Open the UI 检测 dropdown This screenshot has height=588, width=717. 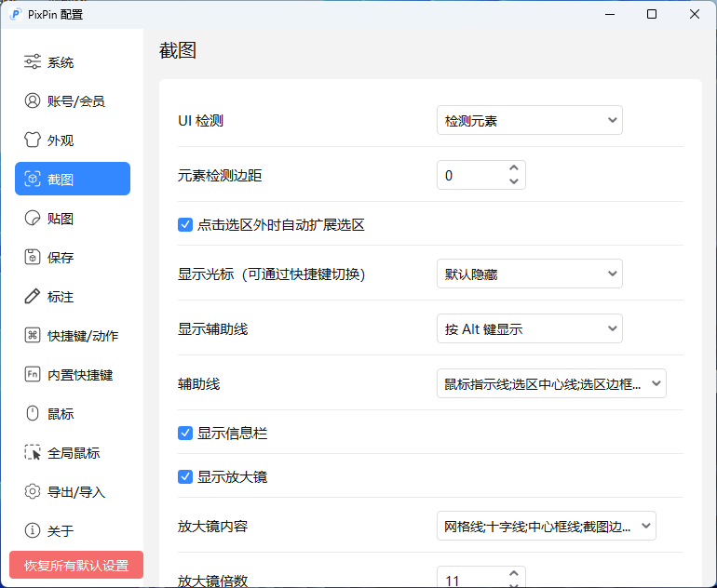[x=530, y=120]
